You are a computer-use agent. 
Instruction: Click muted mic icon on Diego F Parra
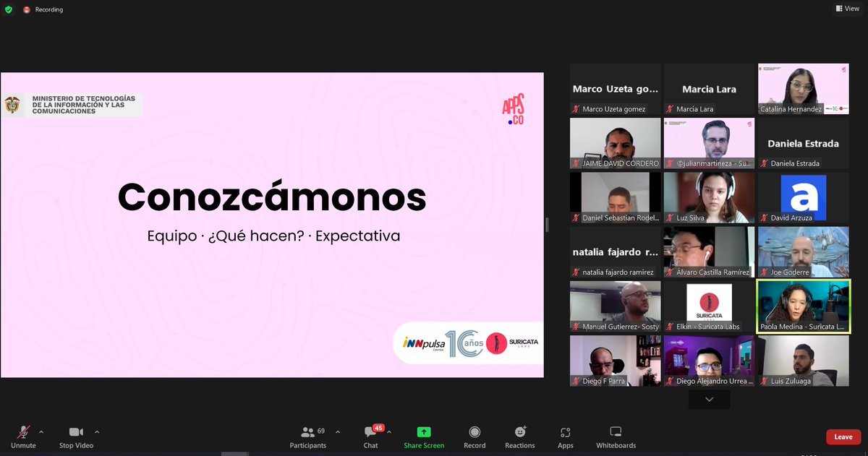(x=576, y=381)
